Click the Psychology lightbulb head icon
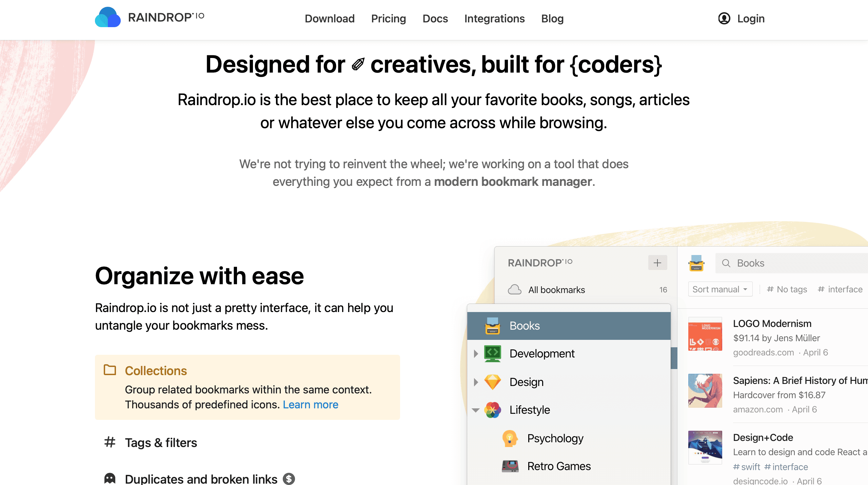Screen dimensions: 868x485 [510, 439]
